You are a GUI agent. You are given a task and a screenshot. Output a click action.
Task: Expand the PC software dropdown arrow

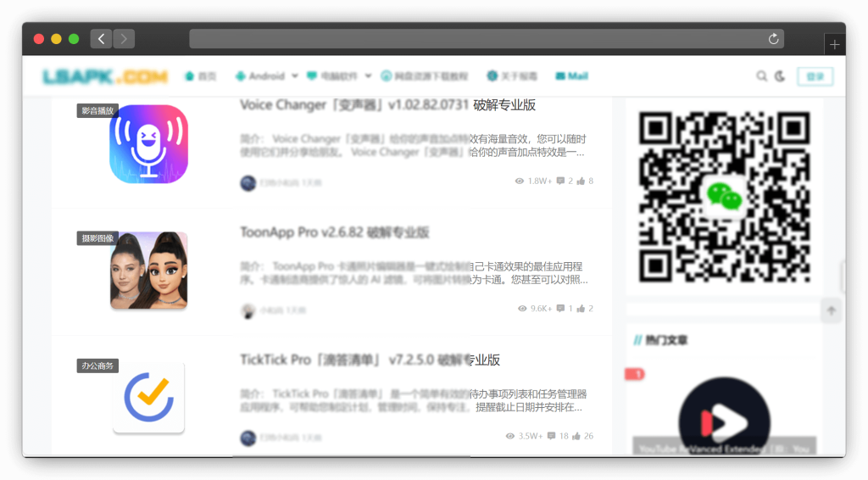click(368, 76)
